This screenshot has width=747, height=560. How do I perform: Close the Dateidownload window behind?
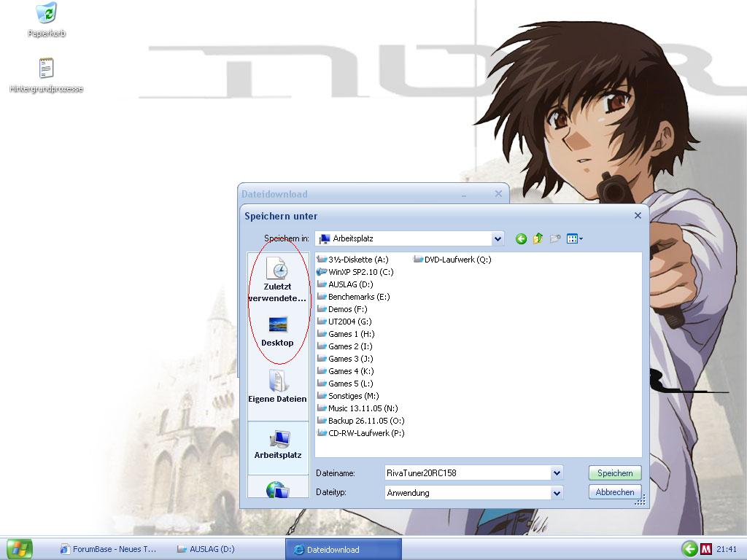498,194
